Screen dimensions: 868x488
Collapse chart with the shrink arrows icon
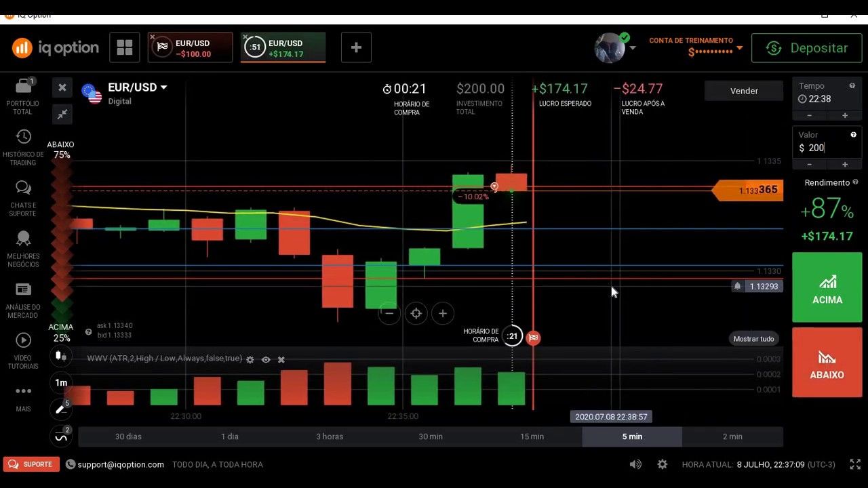tap(62, 115)
